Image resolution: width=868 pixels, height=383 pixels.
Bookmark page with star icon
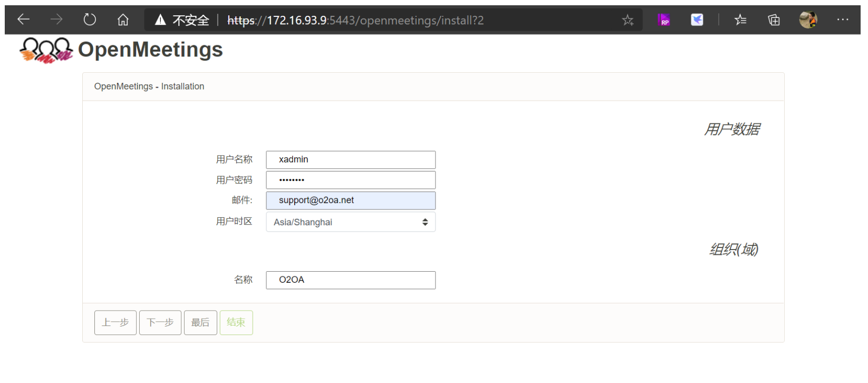pyautogui.click(x=628, y=20)
